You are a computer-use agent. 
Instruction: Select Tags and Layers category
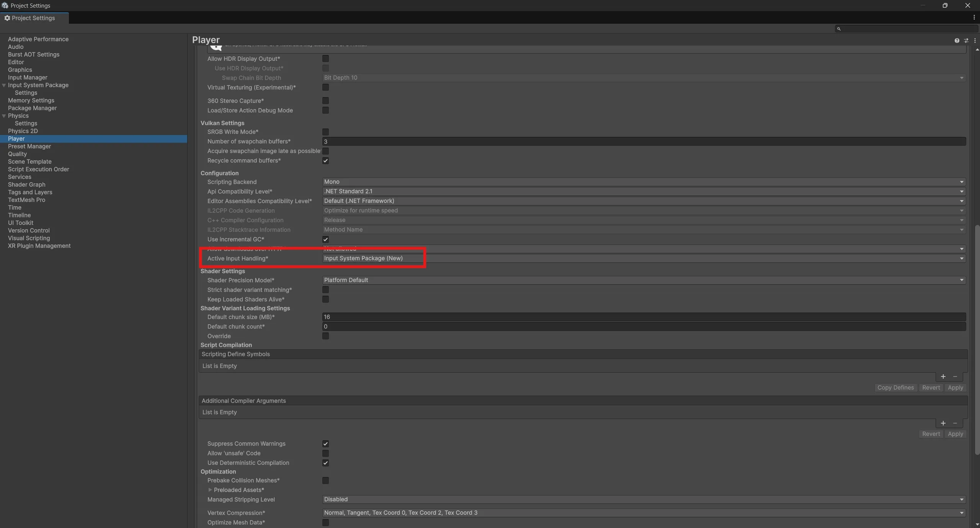30,192
